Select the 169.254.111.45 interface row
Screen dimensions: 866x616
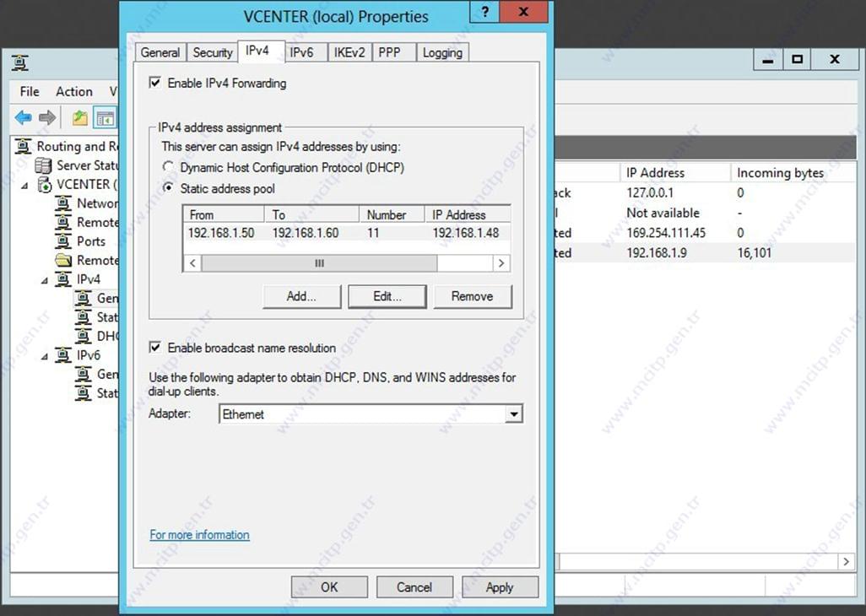(x=706, y=233)
